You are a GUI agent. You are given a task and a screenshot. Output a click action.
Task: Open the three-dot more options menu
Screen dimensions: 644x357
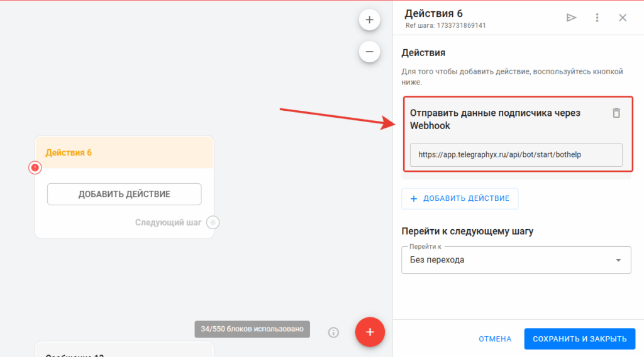[597, 18]
